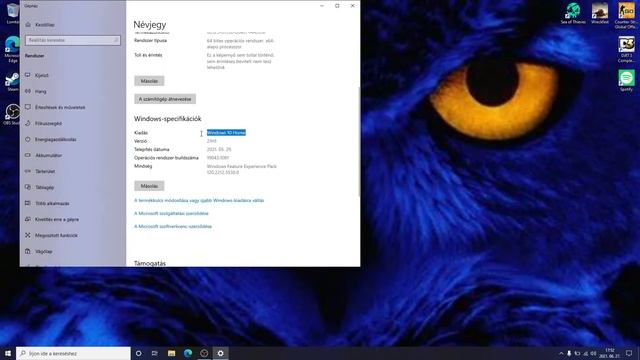640x360 pixels.
Task: Click the Telepítés dátuma value
Action: click(x=219, y=149)
